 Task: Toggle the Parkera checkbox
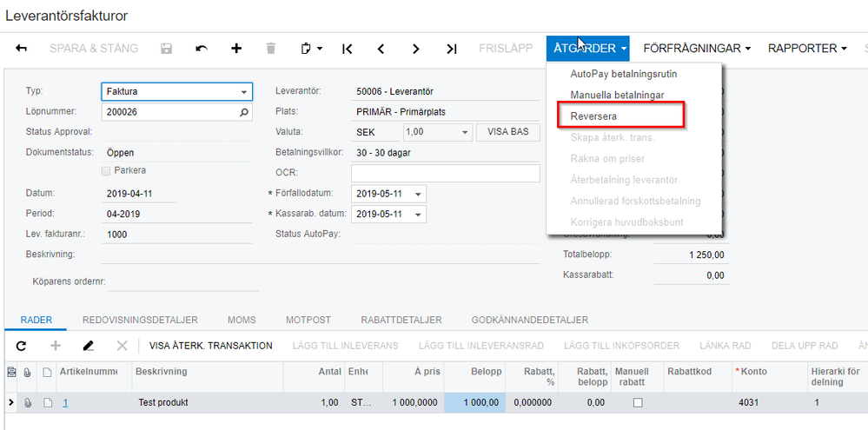point(106,171)
